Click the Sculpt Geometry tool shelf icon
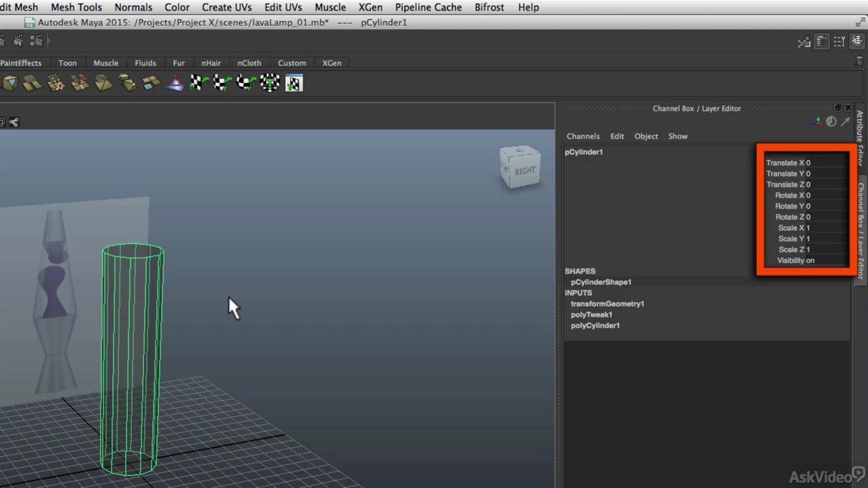Image resolution: width=868 pixels, height=488 pixels. (x=175, y=82)
